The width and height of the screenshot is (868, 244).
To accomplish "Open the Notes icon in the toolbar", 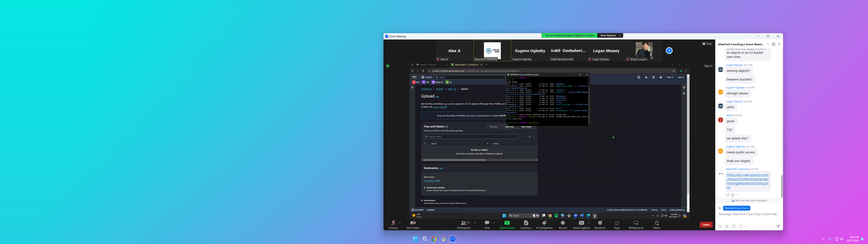I will click(657, 223).
